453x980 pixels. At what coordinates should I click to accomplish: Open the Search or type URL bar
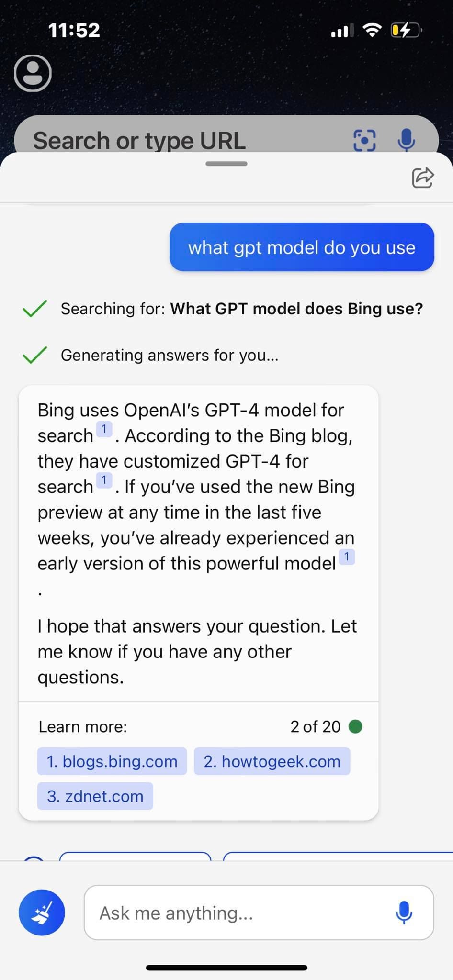pos(139,140)
